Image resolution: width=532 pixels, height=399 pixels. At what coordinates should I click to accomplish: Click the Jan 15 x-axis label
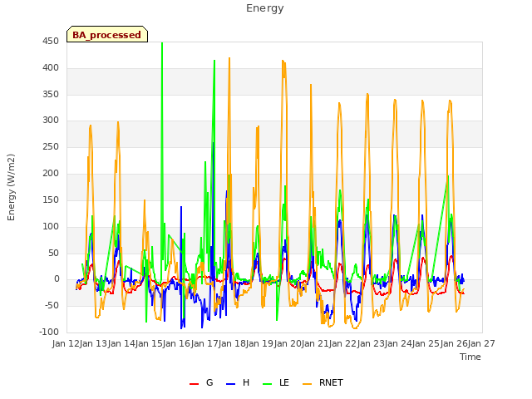click(149, 343)
